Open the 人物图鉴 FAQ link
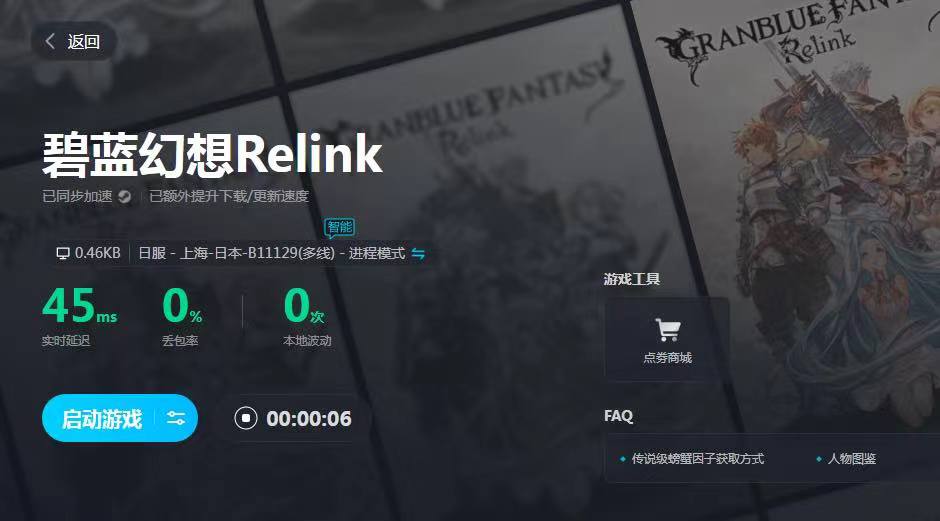Viewport: 940px width, 521px height. pos(852,459)
